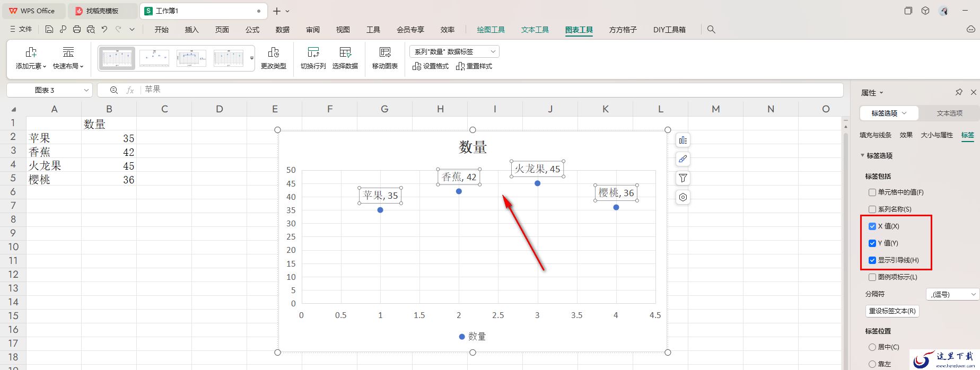Select the first chart style thumbnail

coord(117,58)
